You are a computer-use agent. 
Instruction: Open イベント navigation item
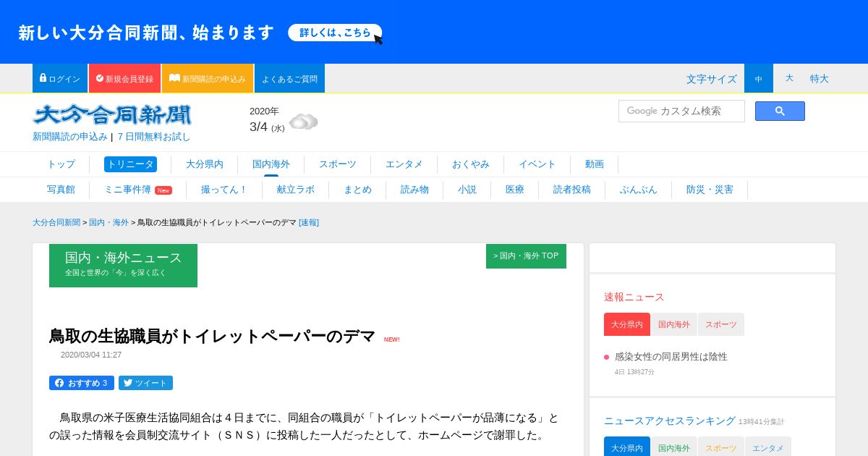point(537,164)
